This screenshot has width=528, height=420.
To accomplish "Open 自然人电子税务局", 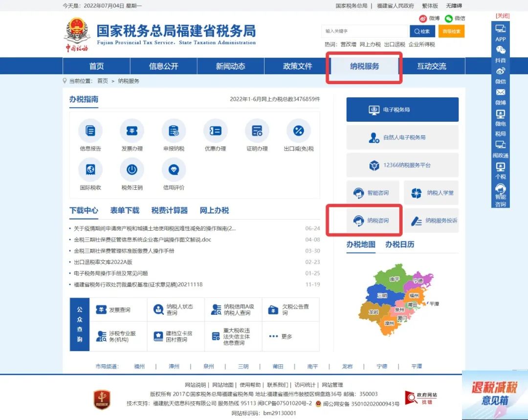I will [402, 137].
